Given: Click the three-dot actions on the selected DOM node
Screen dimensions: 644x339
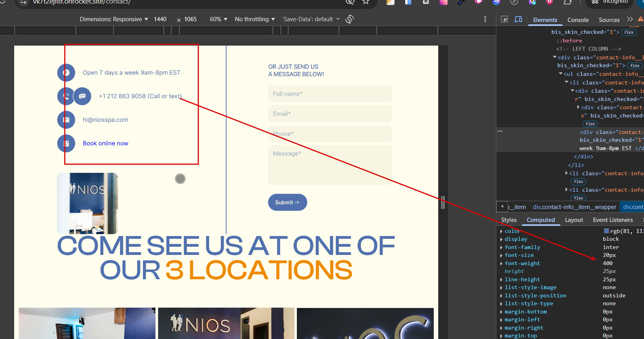Looking at the screenshot, I should tap(500, 131).
